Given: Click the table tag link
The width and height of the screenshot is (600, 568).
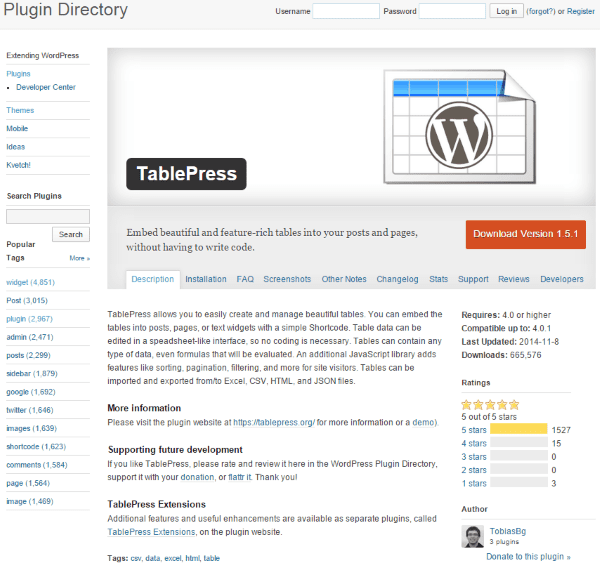Looking at the screenshot, I should 212,558.
